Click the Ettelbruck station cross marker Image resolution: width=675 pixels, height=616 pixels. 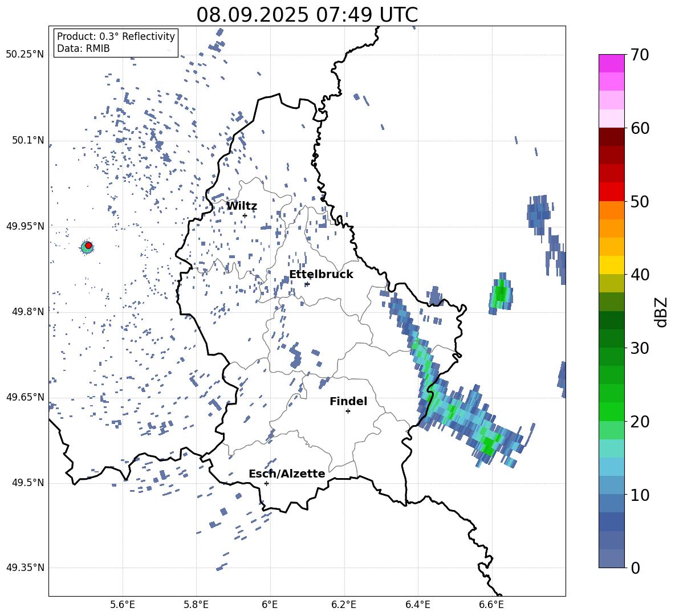tap(307, 284)
